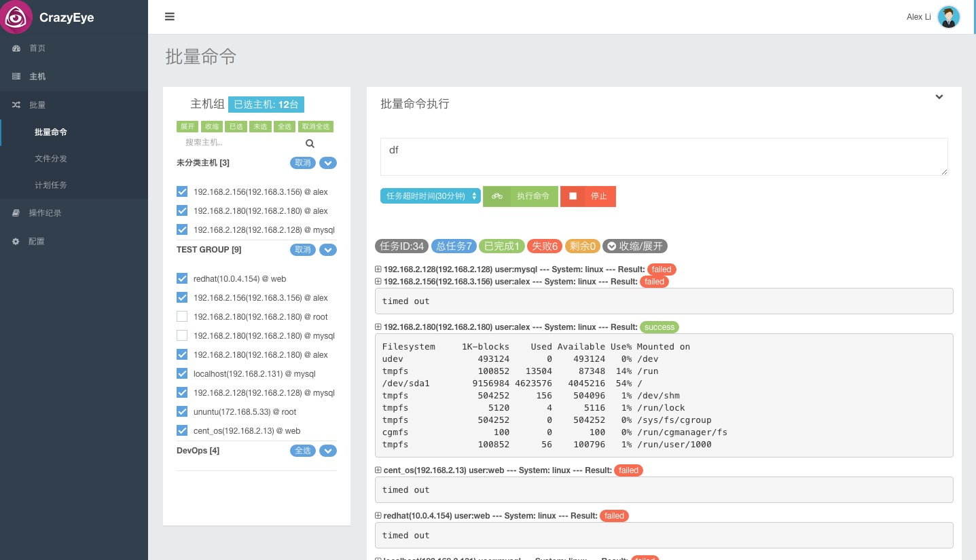Click the expand plus icon beside cent_os result
This screenshot has width=976, height=560.
coord(378,470)
